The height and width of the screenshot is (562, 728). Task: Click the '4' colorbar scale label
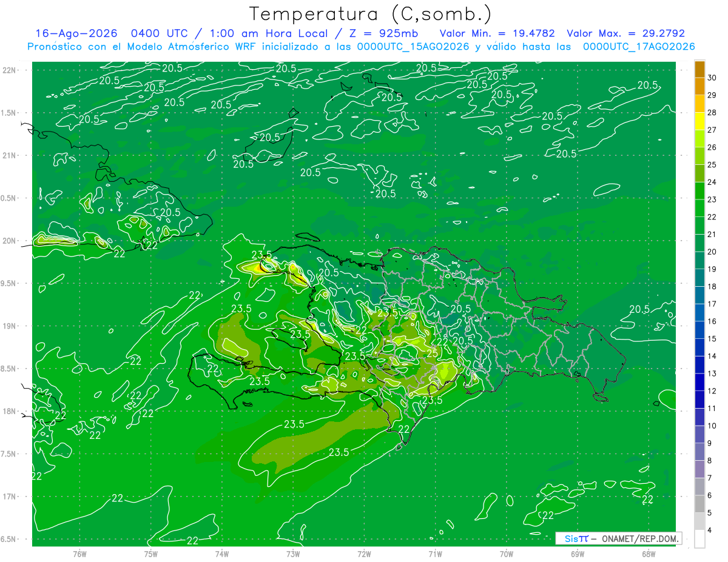point(710,530)
